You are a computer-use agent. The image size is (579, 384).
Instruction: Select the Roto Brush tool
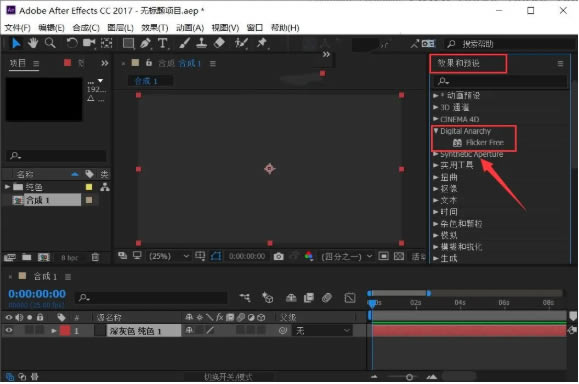tap(241, 43)
